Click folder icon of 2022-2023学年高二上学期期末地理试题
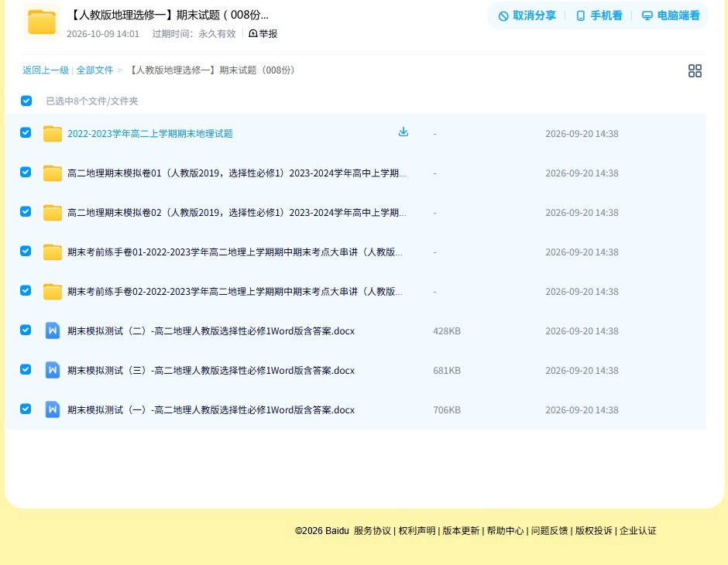 click(x=53, y=134)
